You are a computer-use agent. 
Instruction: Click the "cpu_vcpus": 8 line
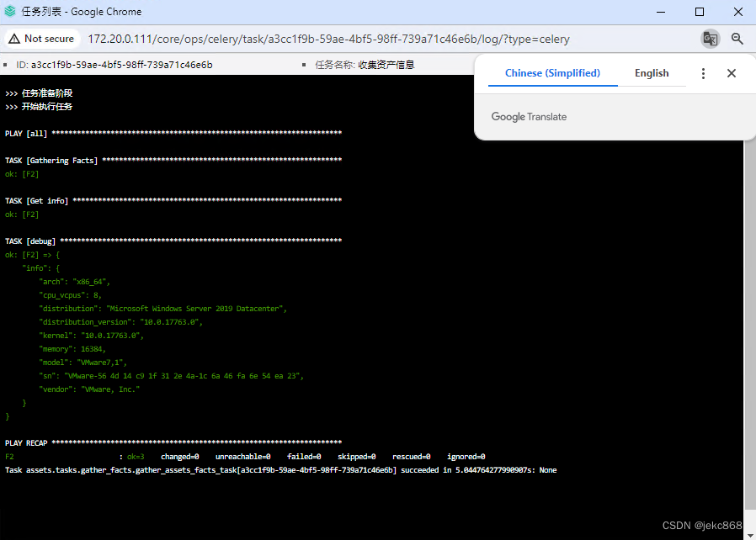(70, 295)
